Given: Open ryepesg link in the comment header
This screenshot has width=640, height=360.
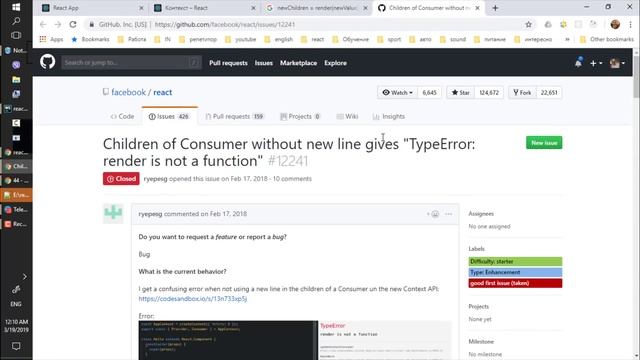Looking at the screenshot, I should 150,214.
